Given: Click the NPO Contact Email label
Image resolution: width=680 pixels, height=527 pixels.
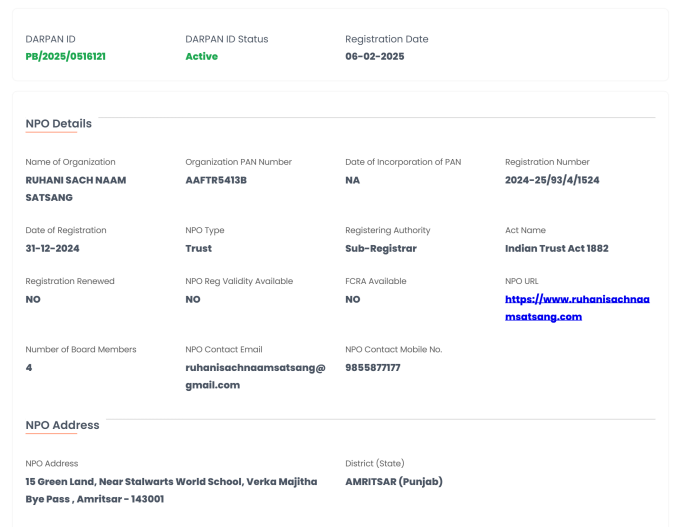Looking at the screenshot, I should tap(224, 349).
